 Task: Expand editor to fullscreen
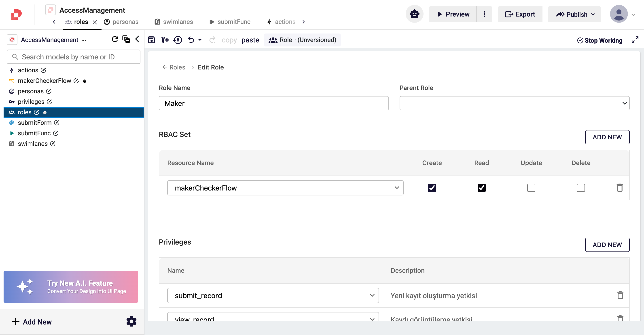point(635,40)
